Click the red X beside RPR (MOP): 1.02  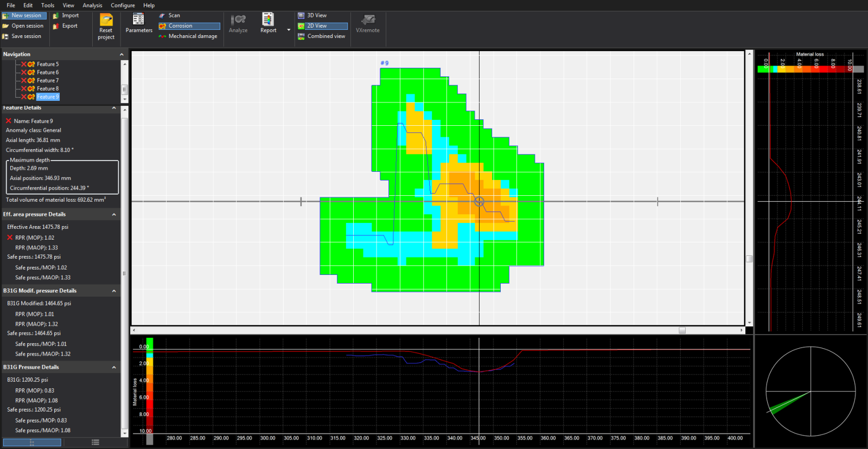point(10,238)
